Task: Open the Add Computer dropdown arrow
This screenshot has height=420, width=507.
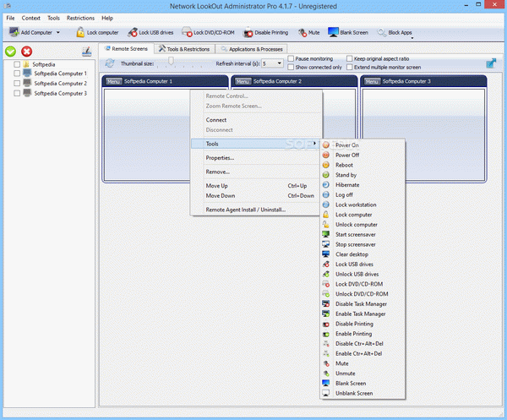Action: point(58,32)
